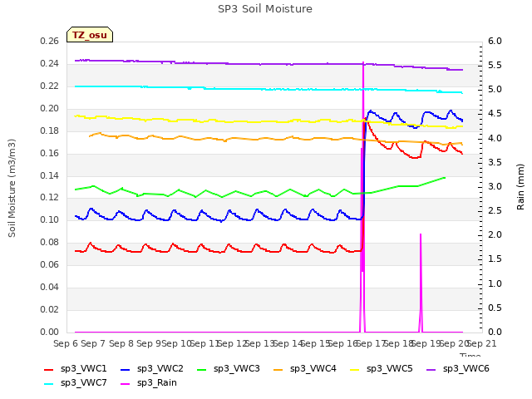Image resolution: width=532 pixels, height=399 pixels.
Task: Click the Rain (mm) axis label
Action: (x=520, y=187)
